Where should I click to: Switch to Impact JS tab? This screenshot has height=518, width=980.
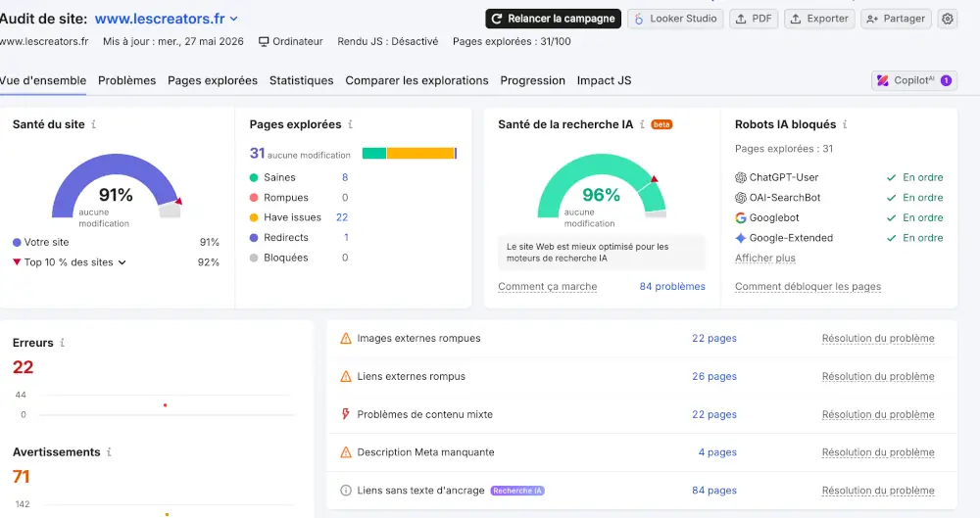point(605,80)
